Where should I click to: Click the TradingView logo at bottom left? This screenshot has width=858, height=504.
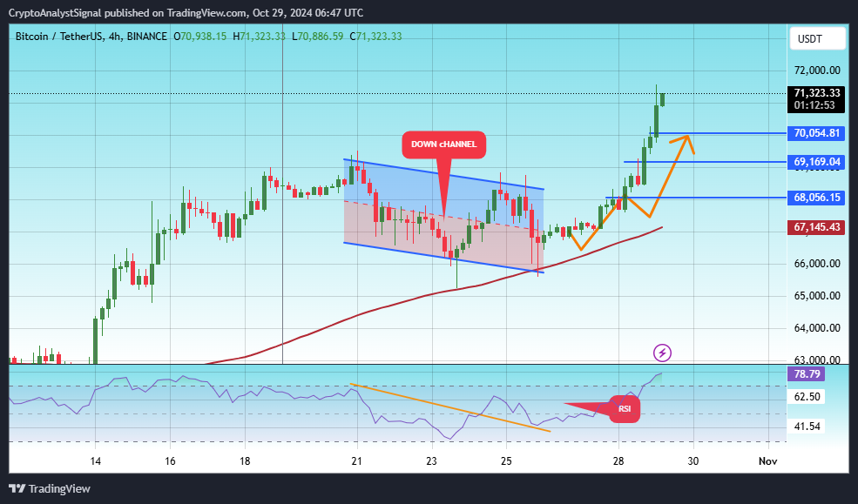[50, 488]
